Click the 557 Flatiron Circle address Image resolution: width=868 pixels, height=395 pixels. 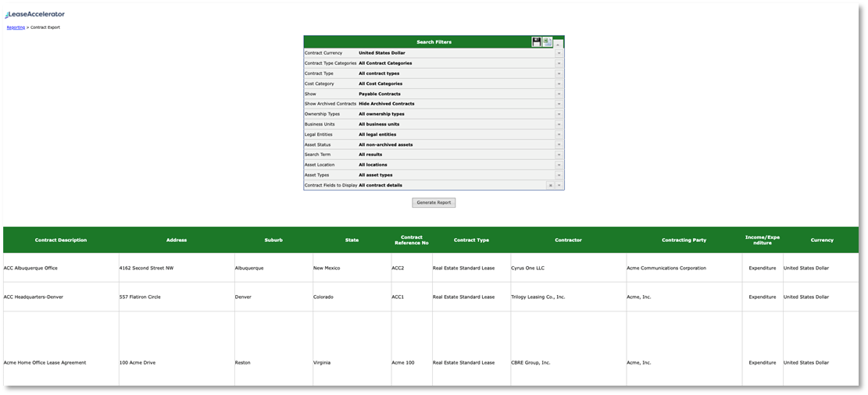point(141,297)
